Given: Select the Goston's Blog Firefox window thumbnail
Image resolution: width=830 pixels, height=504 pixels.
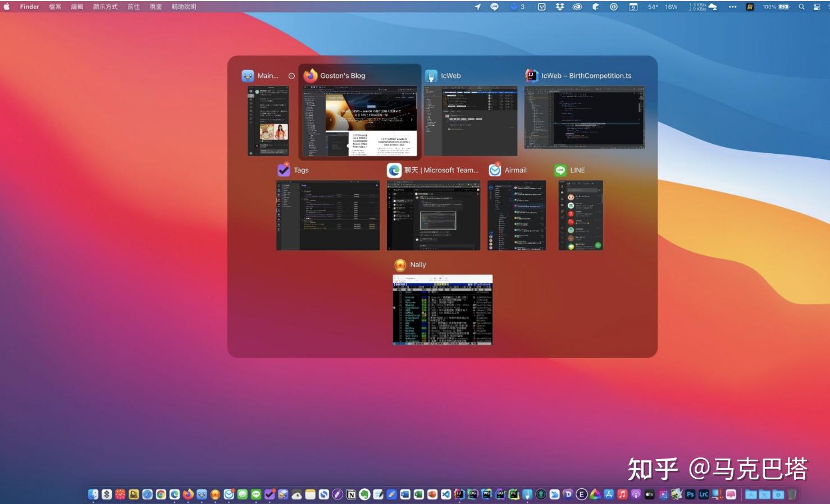Looking at the screenshot, I should tap(360, 121).
